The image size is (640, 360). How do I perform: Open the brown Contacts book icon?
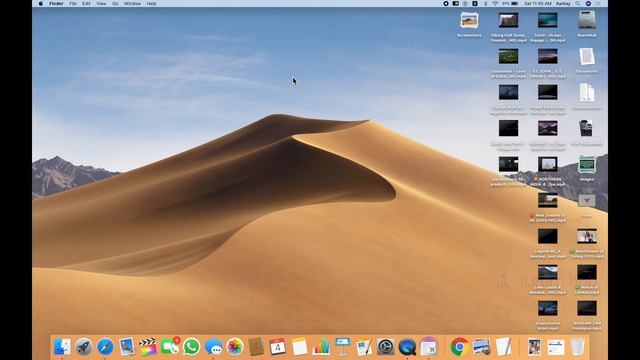(x=256, y=347)
